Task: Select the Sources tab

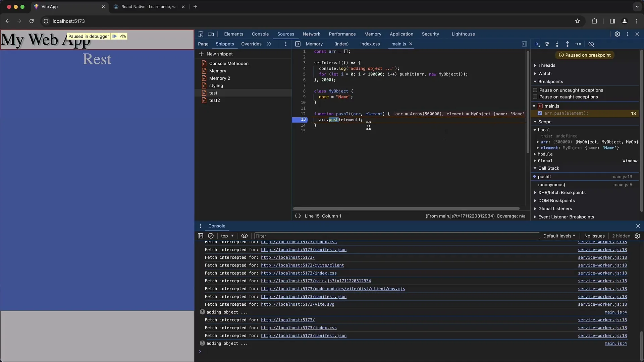Action: (x=285, y=34)
